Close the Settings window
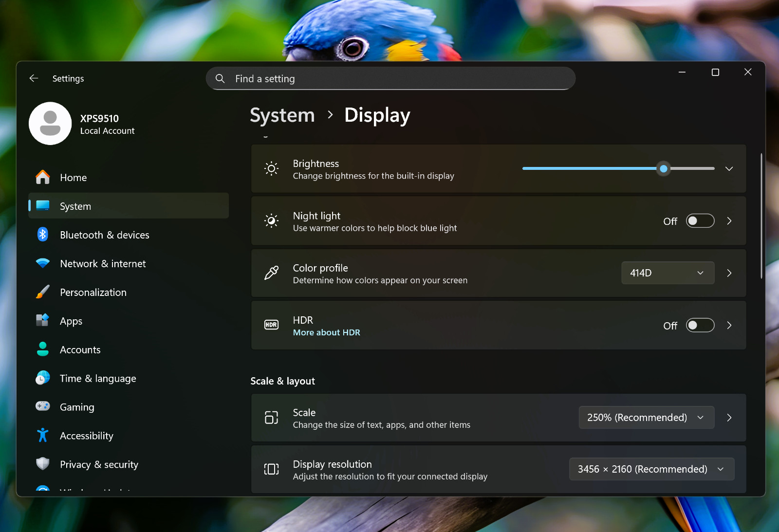 pyautogui.click(x=748, y=72)
